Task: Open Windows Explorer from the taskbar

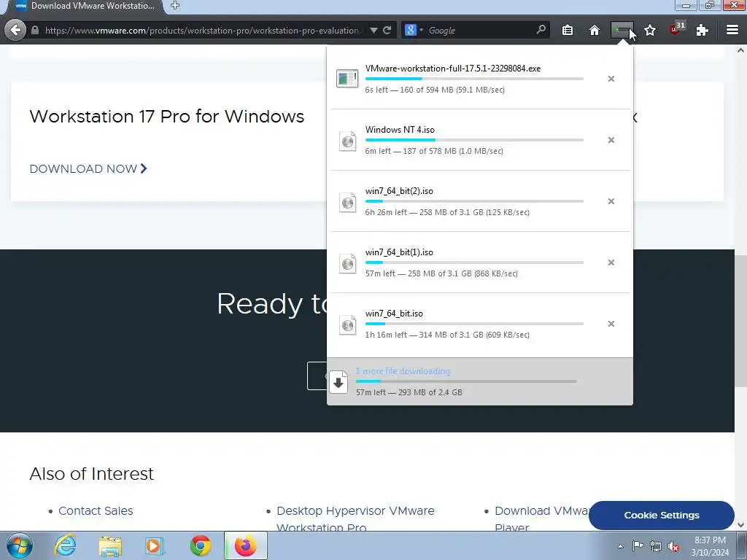Action: (x=110, y=546)
